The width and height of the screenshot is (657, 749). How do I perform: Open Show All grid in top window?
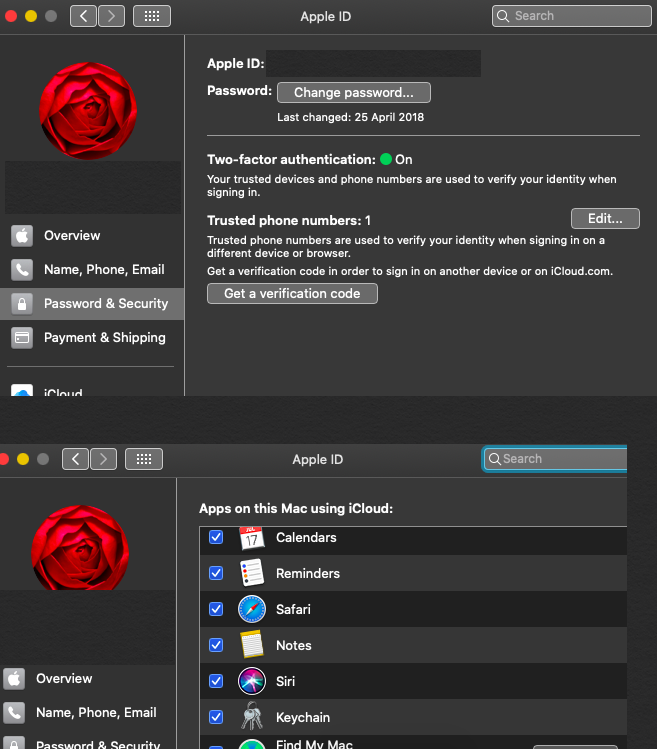[x=152, y=16]
